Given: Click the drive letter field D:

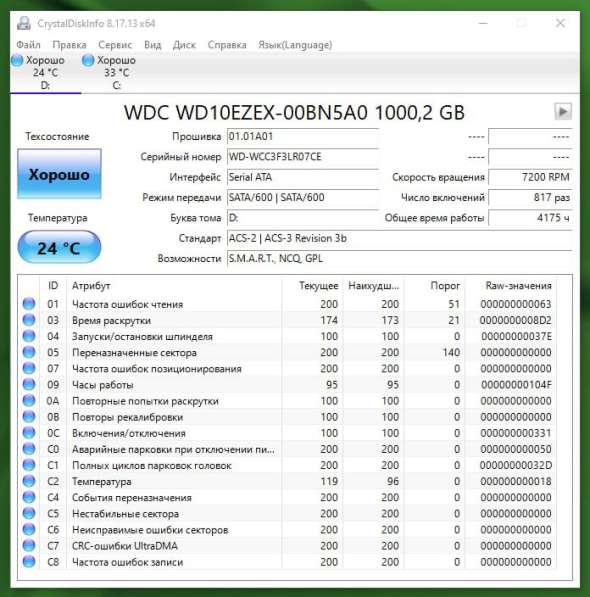Looking at the screenshot, I should point(303,218).
